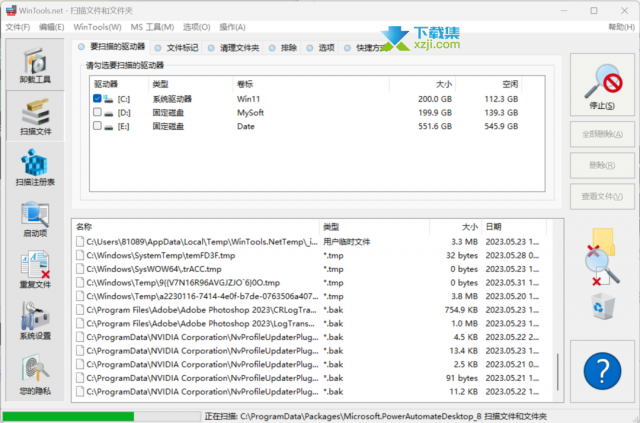The image size is (640, 423).
Task: Sort results by 日期 column header
Action: [x=514, y=227]
